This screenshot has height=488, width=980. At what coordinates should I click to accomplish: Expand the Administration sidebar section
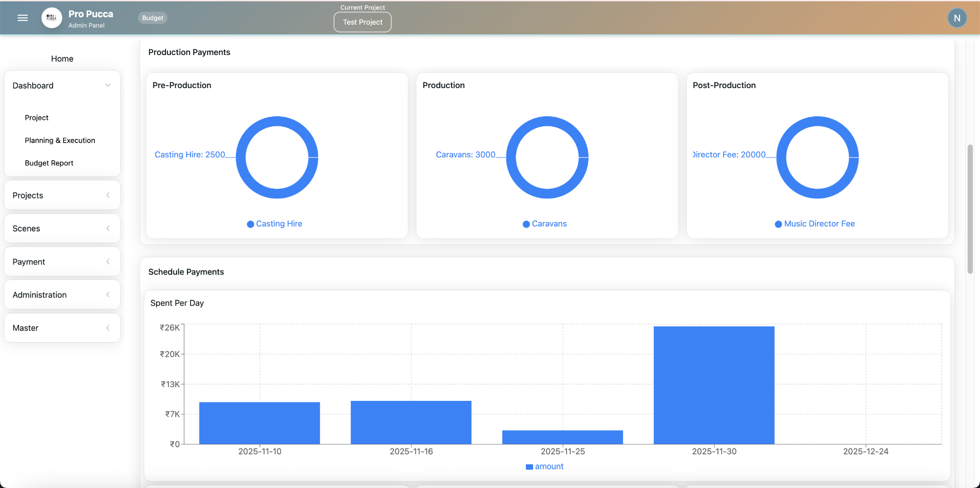click(x=62, y=295)
